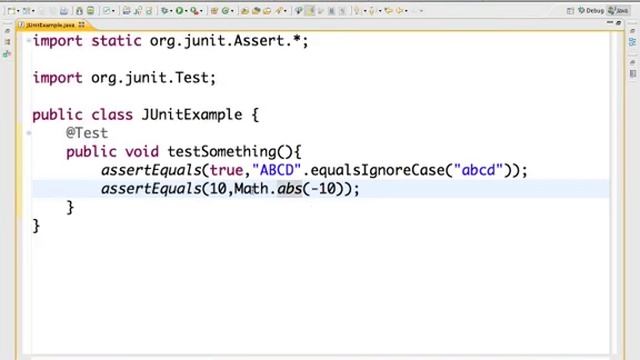Image resolution: width=640 pixels, height=360 pixels.
Task: Click the New Java Package icon
Action: [214, 11]
